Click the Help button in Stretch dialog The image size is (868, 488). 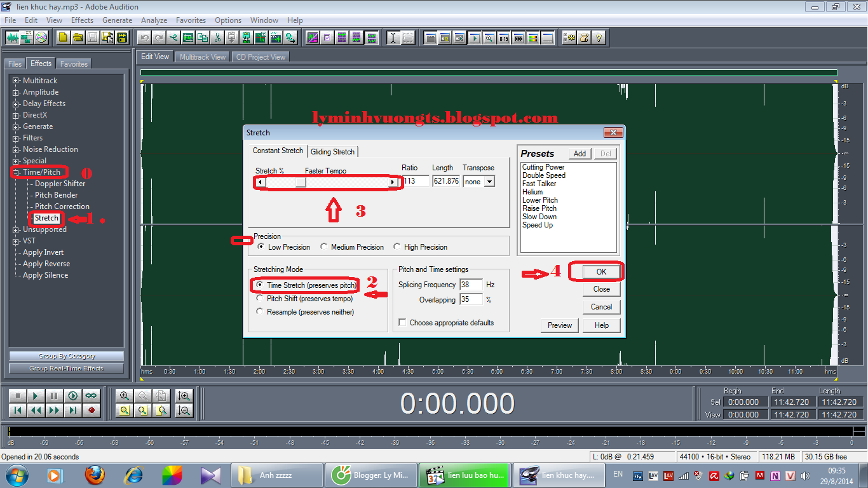point(601,325)
